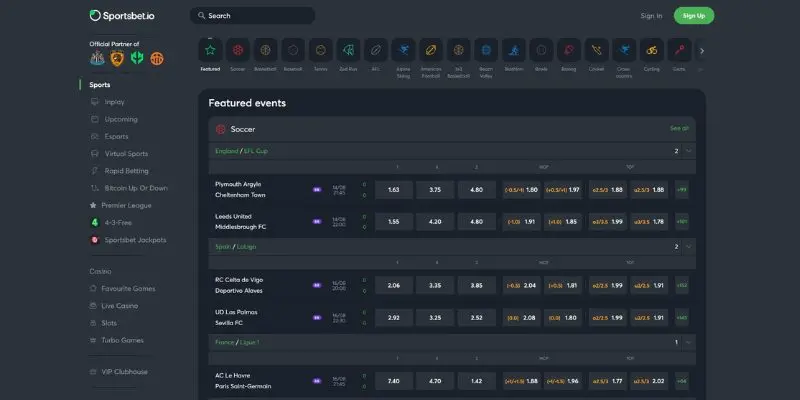This screenshot has width=800, height=400.
Task: Select the Cycling sport icon
Action: tap(652, 50)
